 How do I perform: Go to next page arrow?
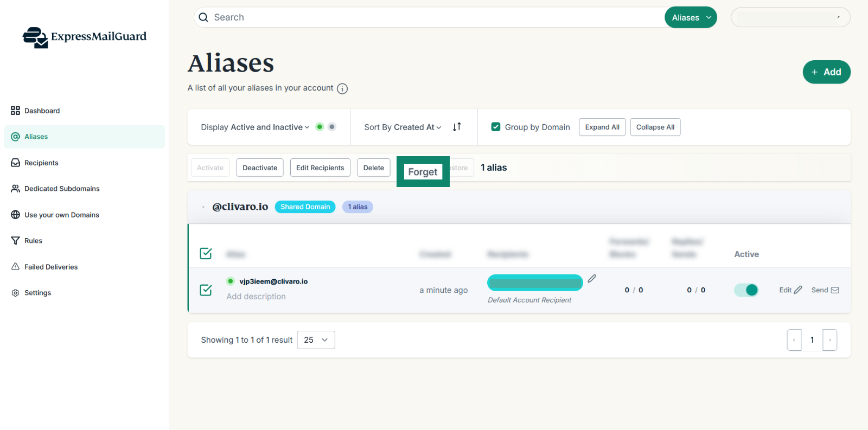[830, 340]
